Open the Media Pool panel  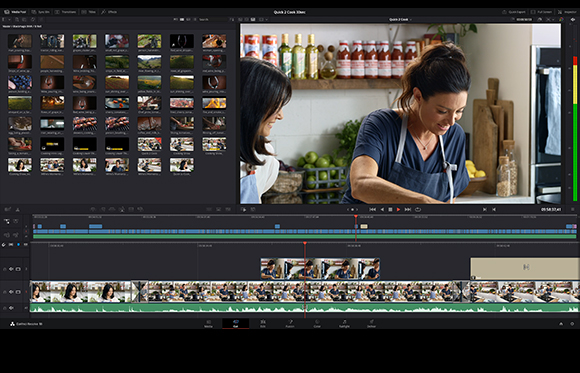coord(15,12)
